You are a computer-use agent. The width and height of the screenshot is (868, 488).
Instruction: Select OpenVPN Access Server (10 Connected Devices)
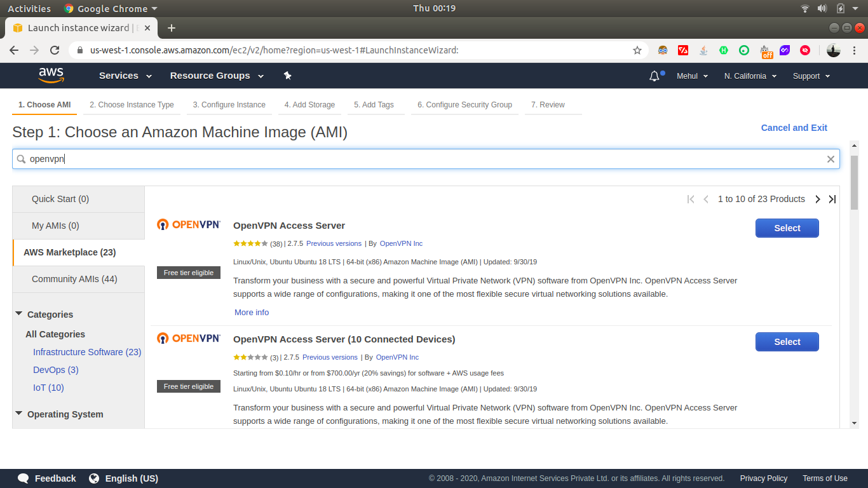coord(787,342)
